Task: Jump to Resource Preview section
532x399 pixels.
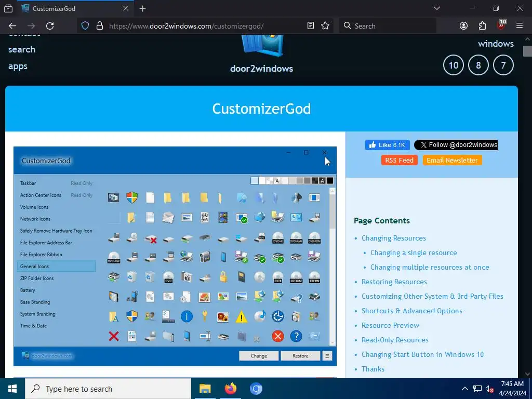Action: point(391,326)
